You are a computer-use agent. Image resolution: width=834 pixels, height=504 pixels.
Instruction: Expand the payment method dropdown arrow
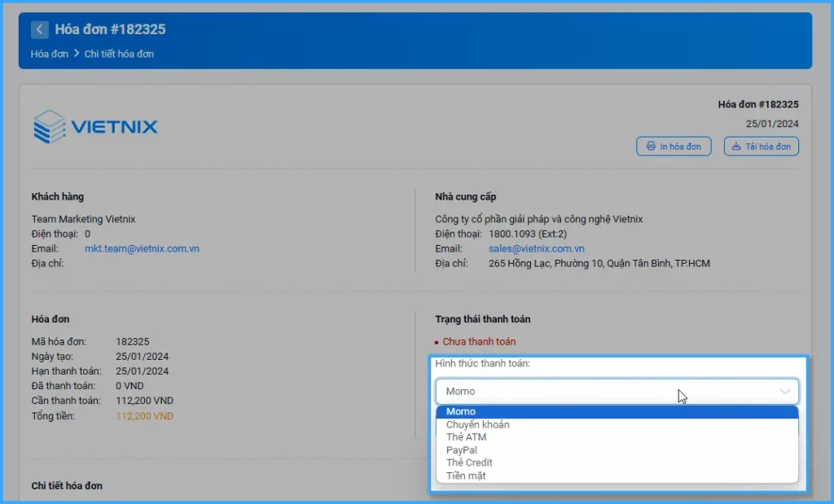tap(784, 392)
